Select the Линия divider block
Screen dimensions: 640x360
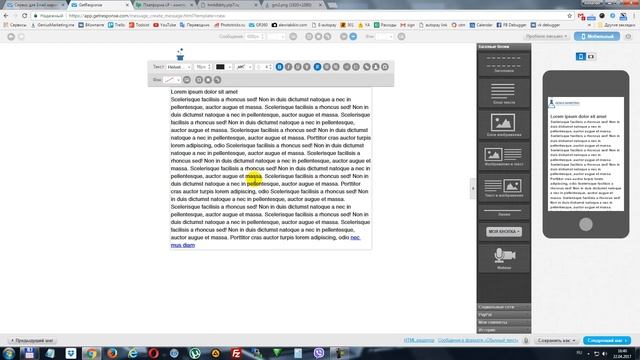pos(504,212)
